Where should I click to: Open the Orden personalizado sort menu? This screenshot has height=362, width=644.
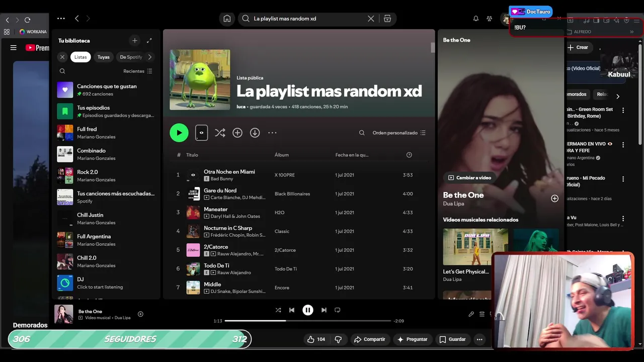399,133
